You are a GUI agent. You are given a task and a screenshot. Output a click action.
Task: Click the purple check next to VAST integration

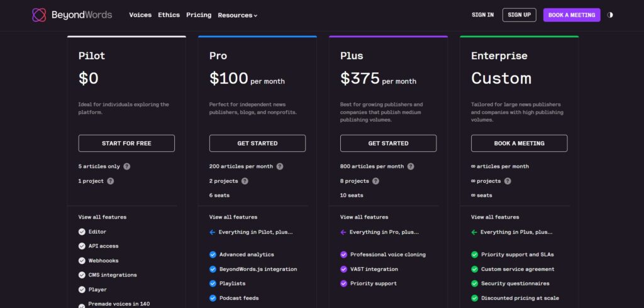pos(344,270)
